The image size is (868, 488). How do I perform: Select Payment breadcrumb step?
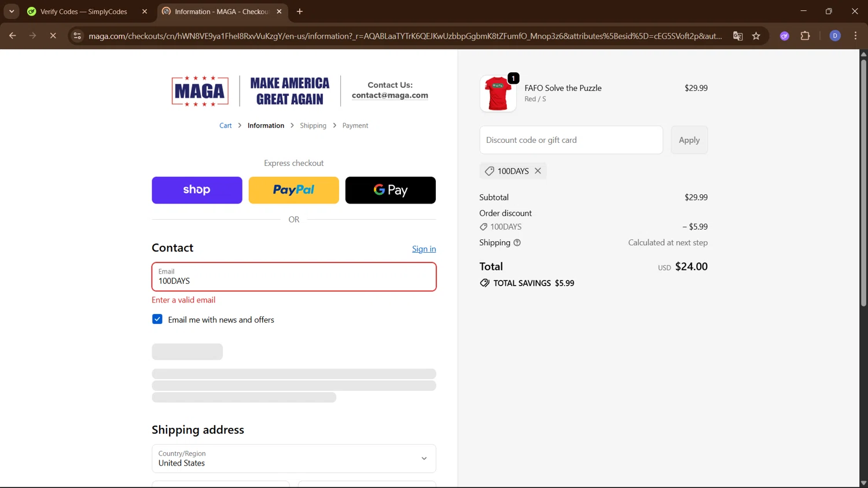click(355, 125)
